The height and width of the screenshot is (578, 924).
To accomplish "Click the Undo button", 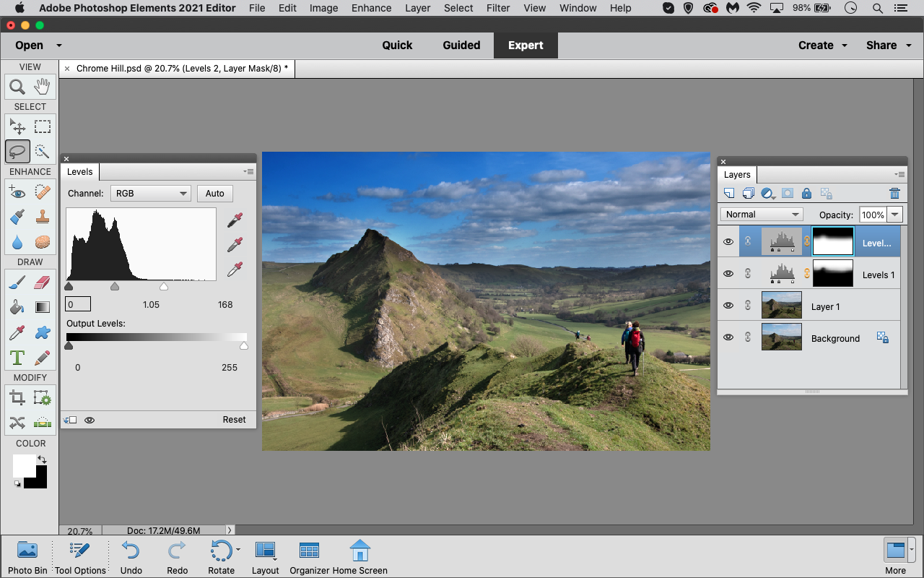I will [131, 557].
